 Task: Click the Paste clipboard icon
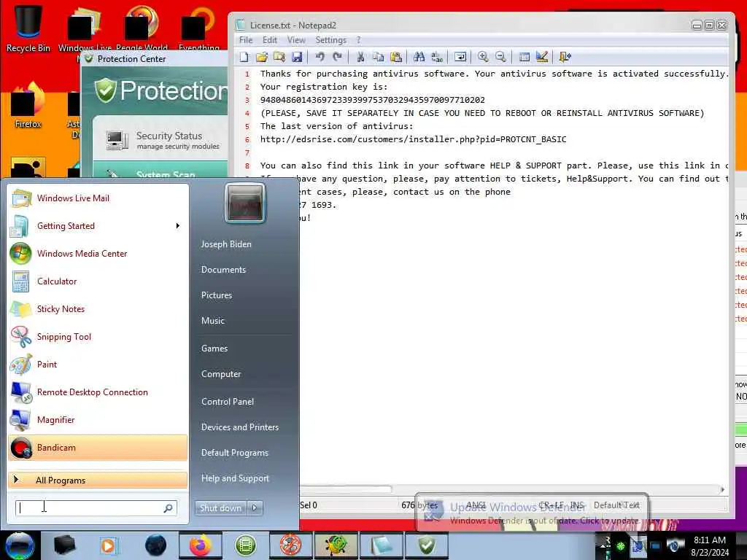tap(396, 57)
